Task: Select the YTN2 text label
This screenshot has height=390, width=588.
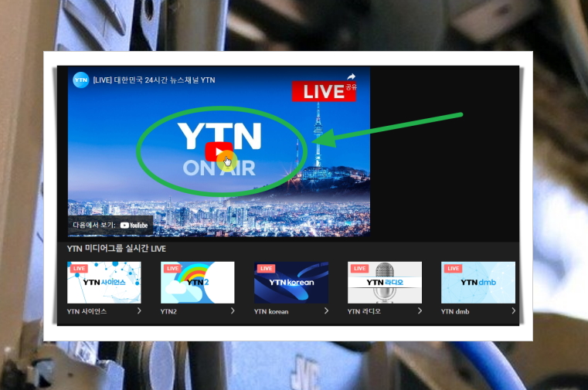Action: pos(168,311)
